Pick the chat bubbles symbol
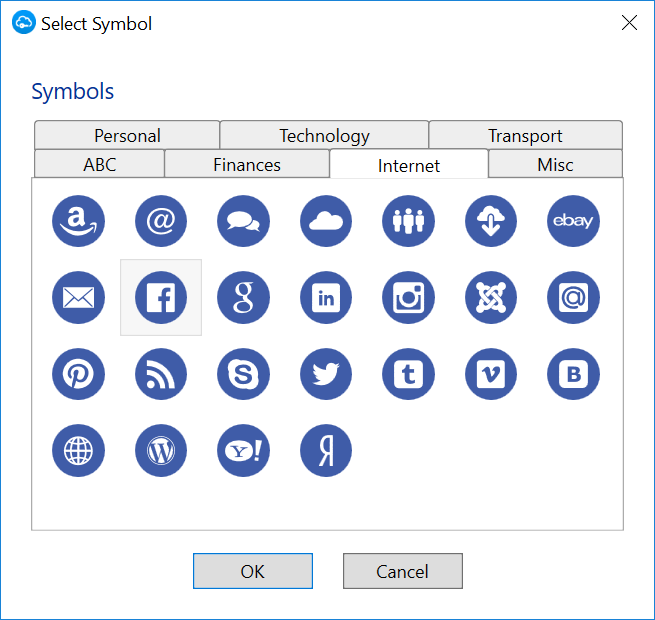 (x=243, y=221)
